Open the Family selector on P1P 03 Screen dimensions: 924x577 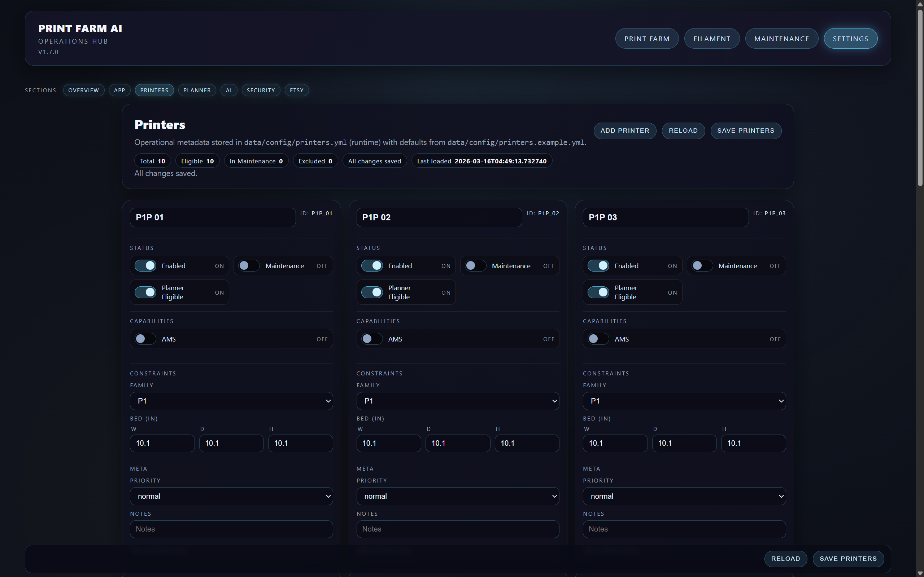coord(684,401)
